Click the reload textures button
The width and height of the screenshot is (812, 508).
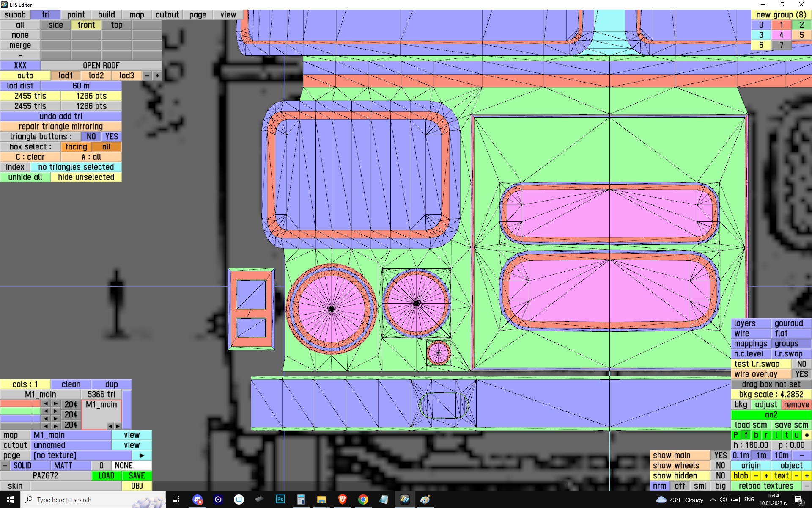coord(765,486)
